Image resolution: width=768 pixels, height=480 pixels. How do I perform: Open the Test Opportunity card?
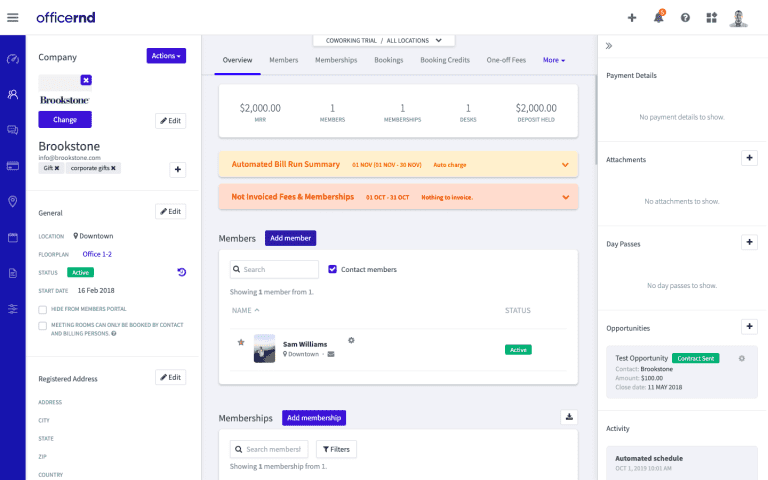(x=682, y=372)
